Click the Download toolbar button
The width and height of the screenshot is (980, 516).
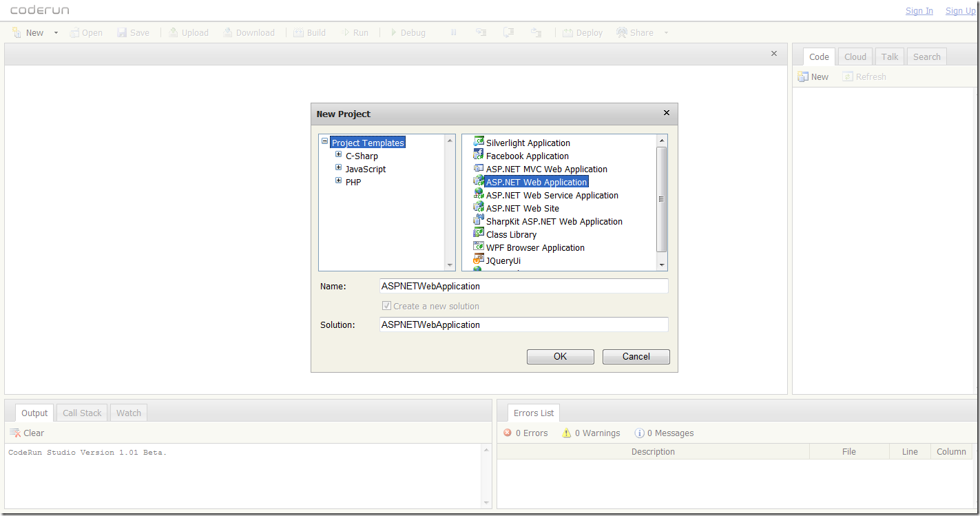pyautogui.click(x=249, y=32)
